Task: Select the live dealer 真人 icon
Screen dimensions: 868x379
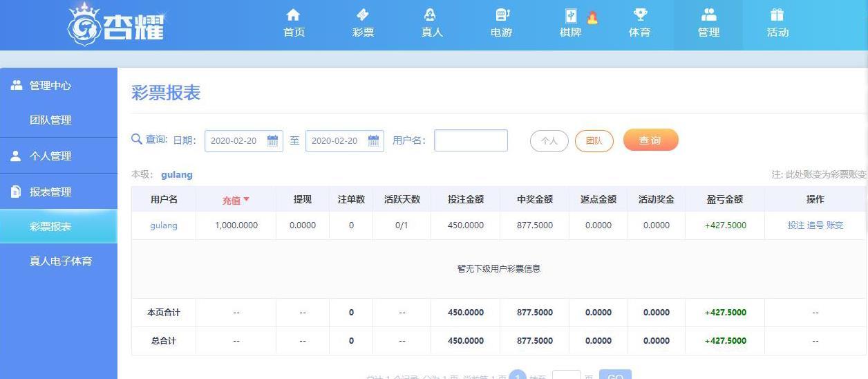Action: [x=432, y=15]
